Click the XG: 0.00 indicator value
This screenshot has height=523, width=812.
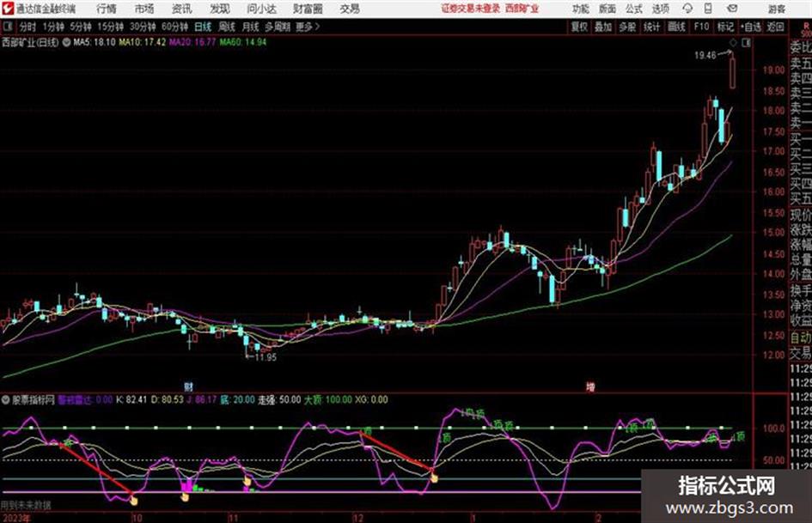[371, 399]
